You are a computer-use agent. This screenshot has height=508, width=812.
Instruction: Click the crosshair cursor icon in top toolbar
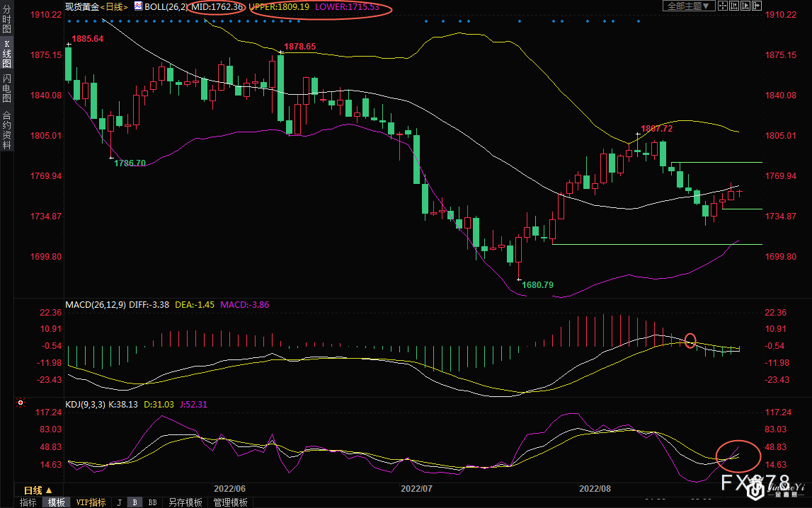723,6
